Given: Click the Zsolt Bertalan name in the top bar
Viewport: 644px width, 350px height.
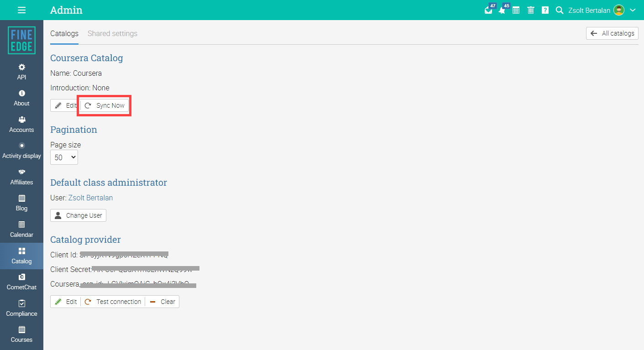Looking at the screenshot, I should coord(589,10).
